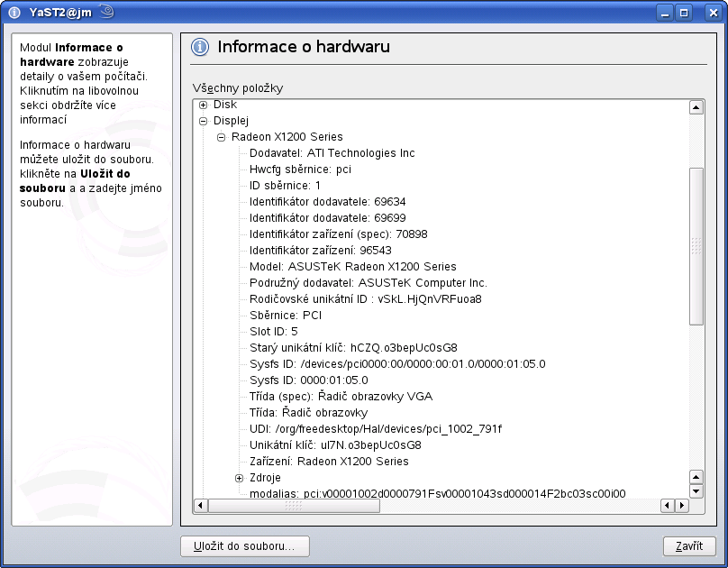Image resolution: width=728 pixels, height=568 pixels.
Task: Select the Zařízení: Radeon X1200 Series row
Action: [x=329, y=463]
